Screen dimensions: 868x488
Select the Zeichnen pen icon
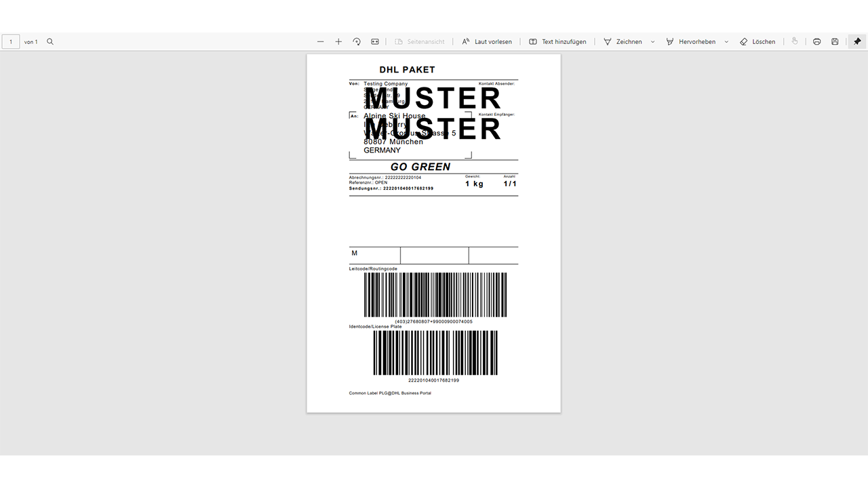tap(608, 41)
